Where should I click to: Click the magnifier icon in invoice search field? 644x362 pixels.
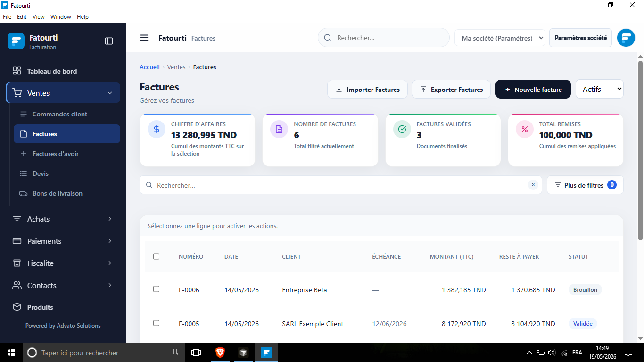pos(149,185)
